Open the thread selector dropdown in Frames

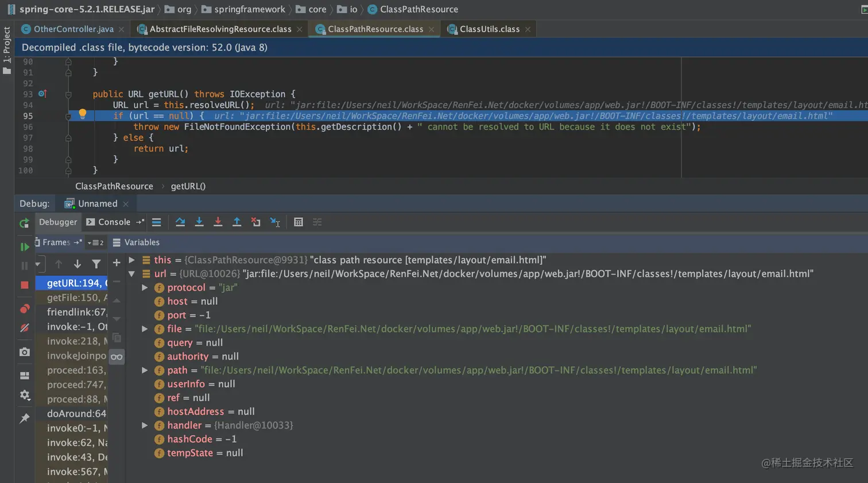click(40, 264)
